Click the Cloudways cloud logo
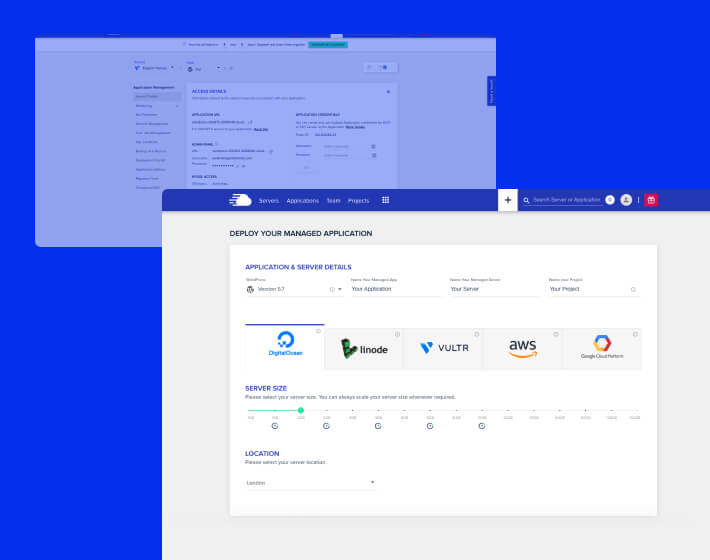710x560 pixels. 240,200
